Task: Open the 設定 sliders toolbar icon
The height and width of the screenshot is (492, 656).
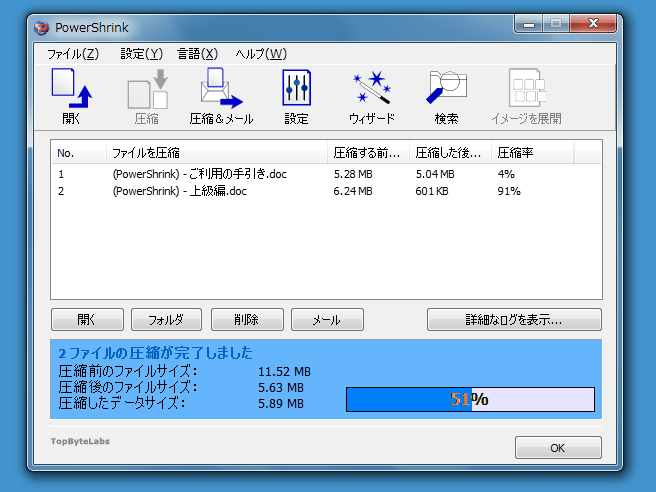Action: point(296,96)
